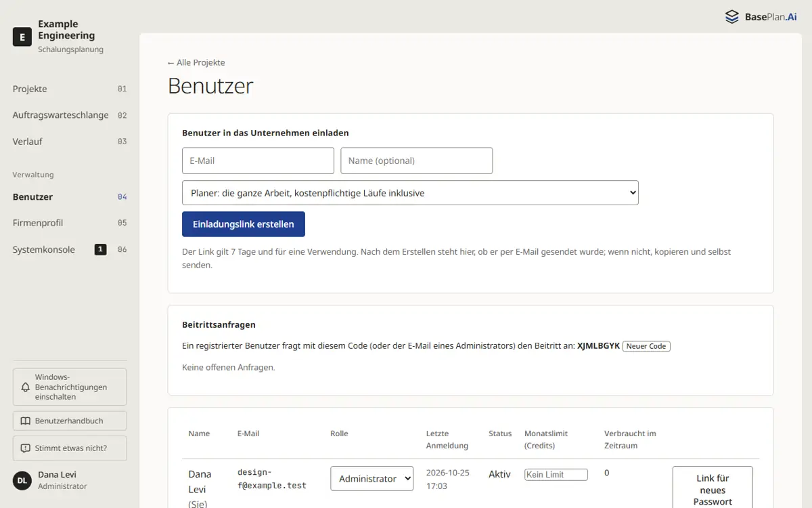Click the 'Monatslimit (Credits)' column header
This screenshot has height=508, width=812.
click(x=546, y=440)
